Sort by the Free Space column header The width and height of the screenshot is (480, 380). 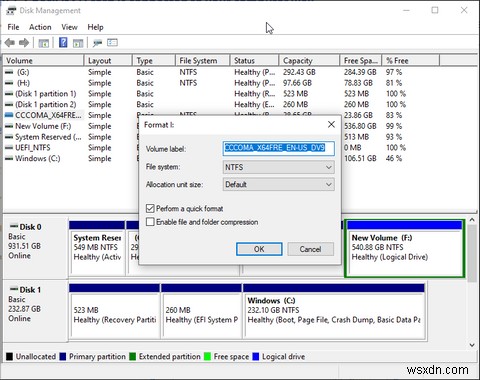coord(361,60)
